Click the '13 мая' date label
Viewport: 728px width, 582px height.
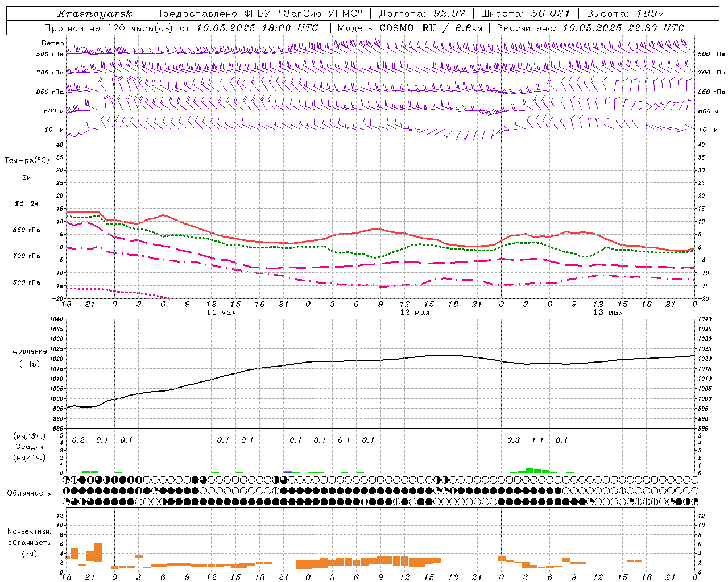(608, 313)
